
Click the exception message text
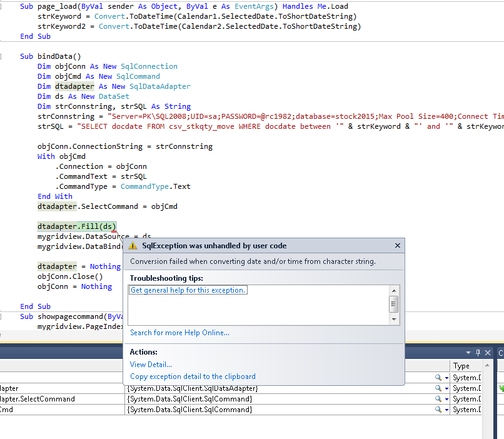click(x=253, y=261)
